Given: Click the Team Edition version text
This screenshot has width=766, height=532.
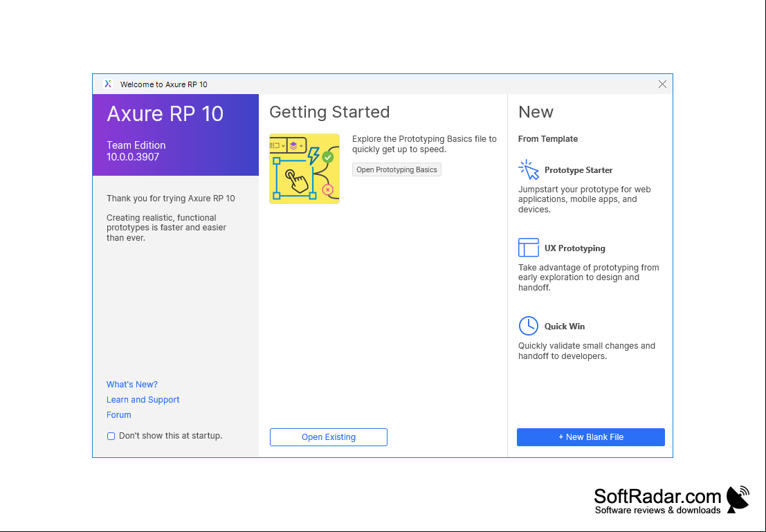Looking at the screenshot, I should pos(136,151).
